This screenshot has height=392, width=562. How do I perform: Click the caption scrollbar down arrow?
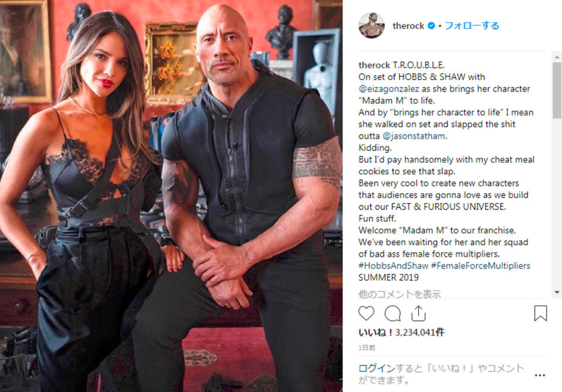pyautogui.click(x=557, y=292)
